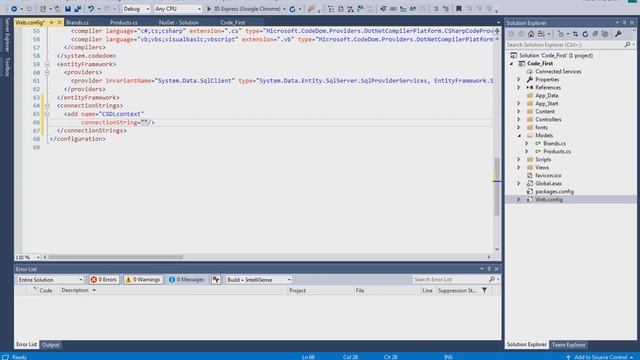Click the Undo arrow icon
The height and width of the screenshot is (360, 640).
click(91, 9)
